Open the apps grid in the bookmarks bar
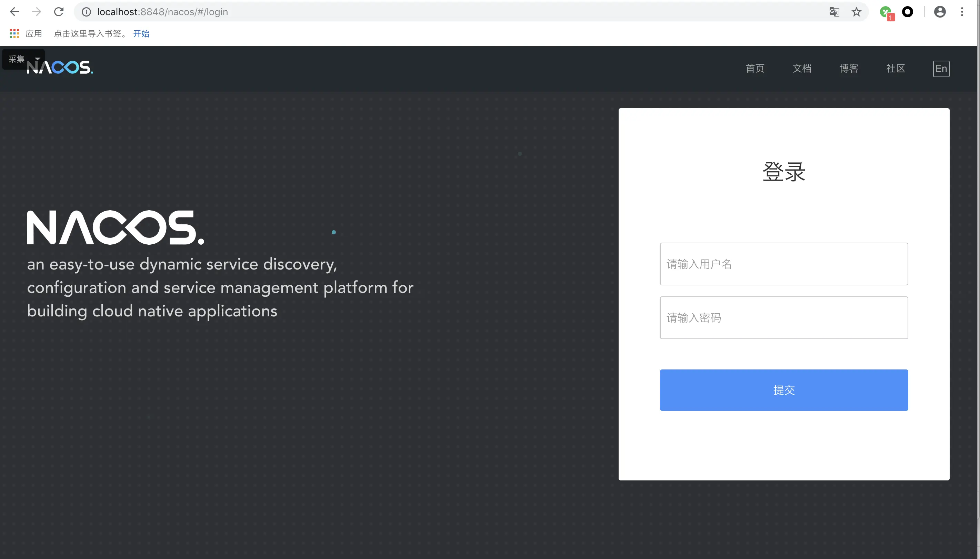The image size is (980, 559). pyautogui.click(x=14, y=34)
